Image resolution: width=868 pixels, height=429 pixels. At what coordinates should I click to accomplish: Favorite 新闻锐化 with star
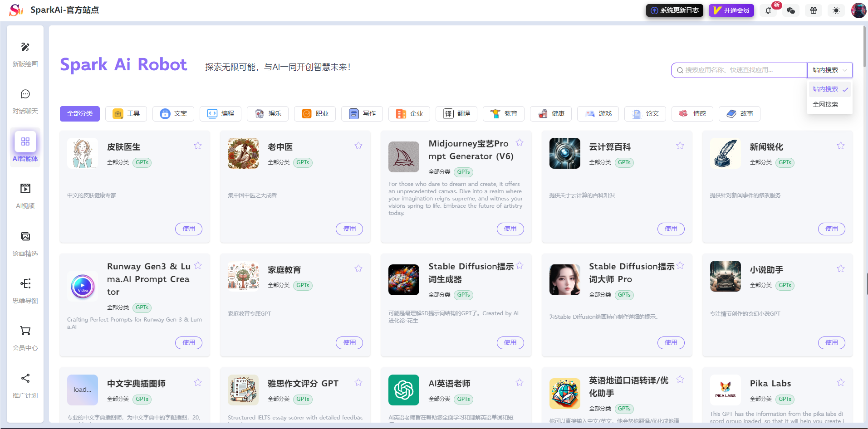tap(841, 146)
